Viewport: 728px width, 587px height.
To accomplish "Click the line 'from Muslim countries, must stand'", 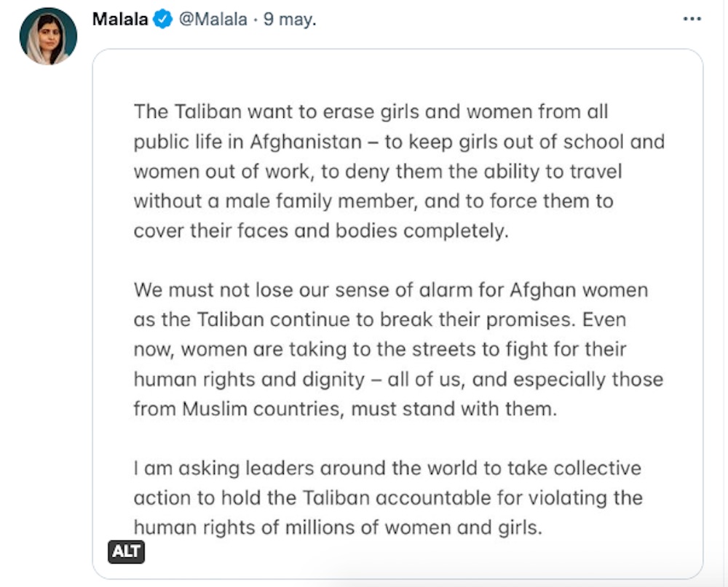I will click(344, 409).
